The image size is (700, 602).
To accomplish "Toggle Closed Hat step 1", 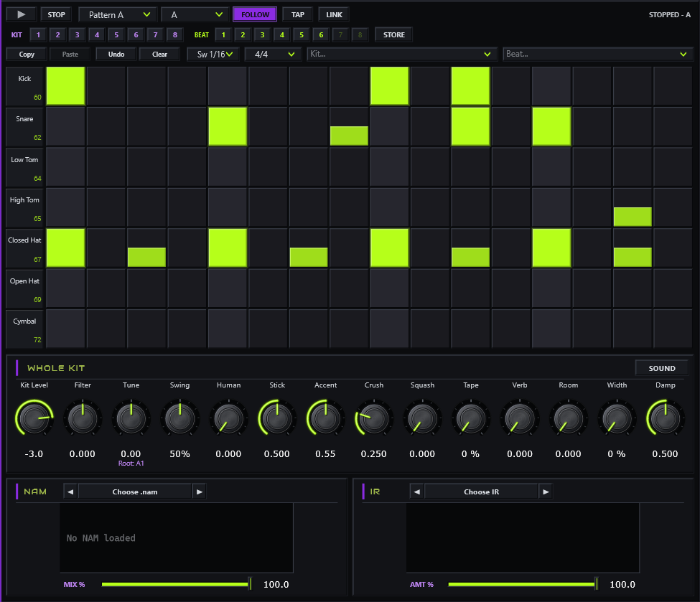I will (65, 248).
